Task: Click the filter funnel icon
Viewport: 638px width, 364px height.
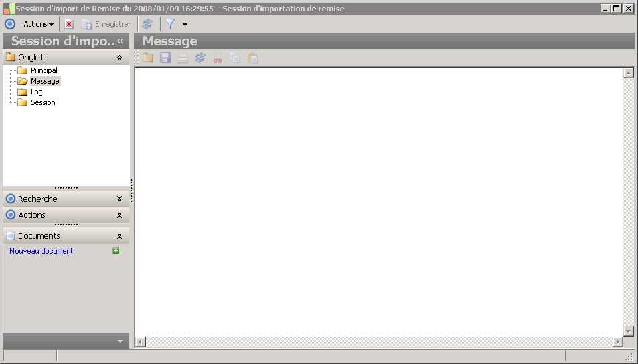Action: [x=170, y=24]
